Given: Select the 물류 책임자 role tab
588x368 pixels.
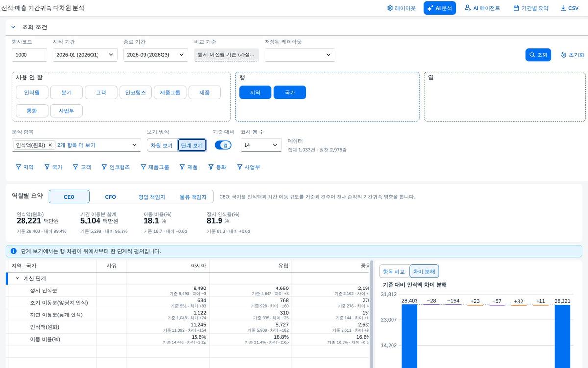Looking at the screenshot, I should click(x=193, y=197).
